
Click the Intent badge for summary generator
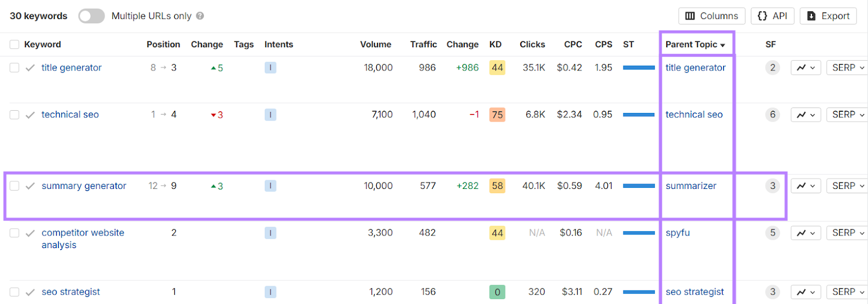point(270,186)
